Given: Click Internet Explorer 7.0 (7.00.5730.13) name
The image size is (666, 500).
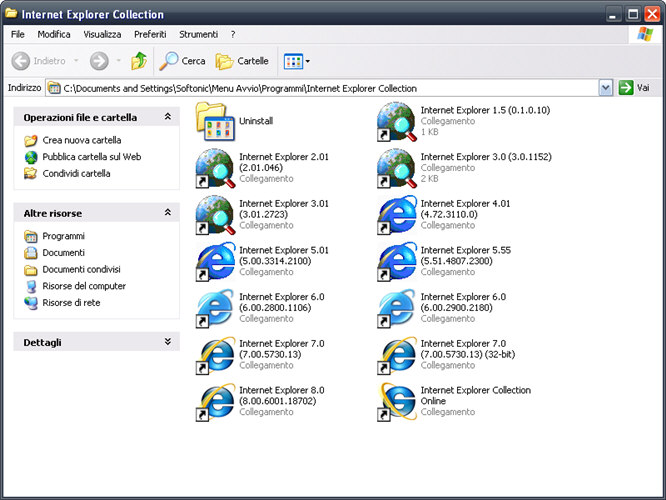Looking at the screenshot, I should tap(282, 349).
